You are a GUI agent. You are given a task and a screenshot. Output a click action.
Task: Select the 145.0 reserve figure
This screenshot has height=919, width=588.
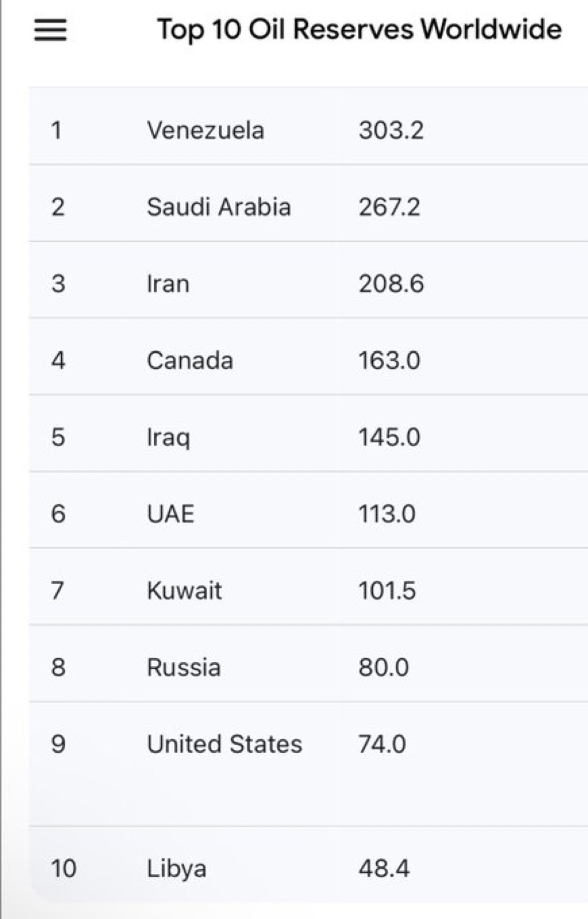[x=389, y=437]
